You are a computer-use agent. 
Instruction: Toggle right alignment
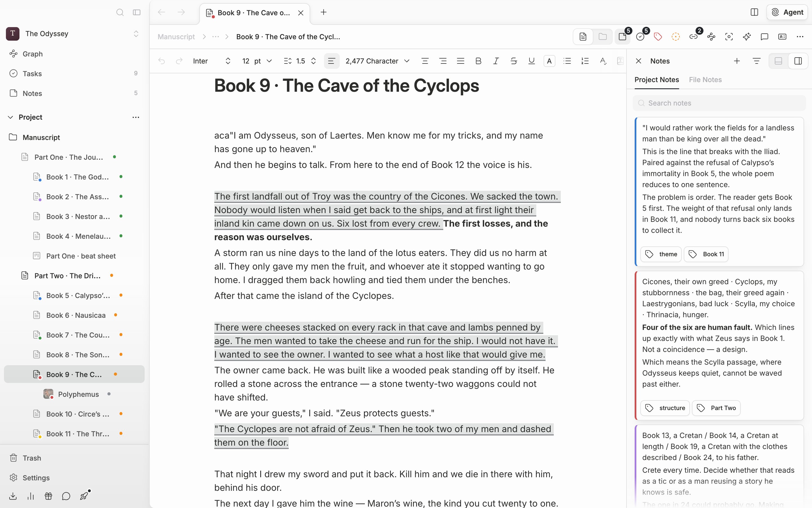point(443,61)
